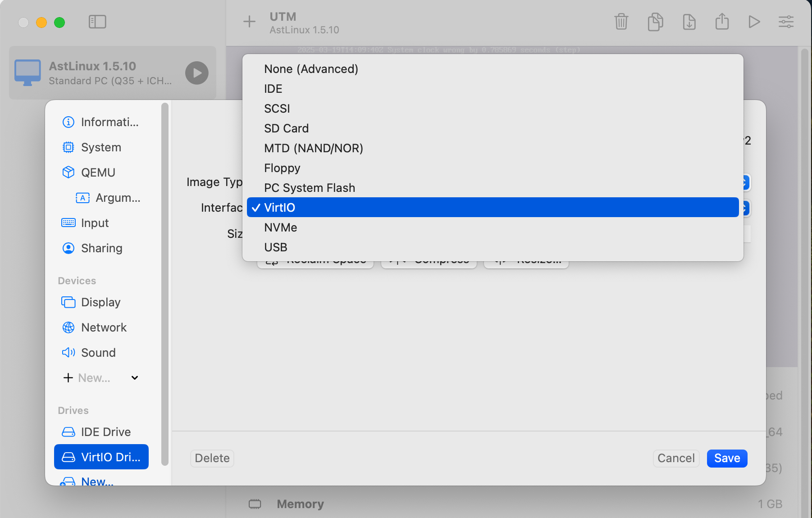Click Cancel in the settings dialog

676,458
